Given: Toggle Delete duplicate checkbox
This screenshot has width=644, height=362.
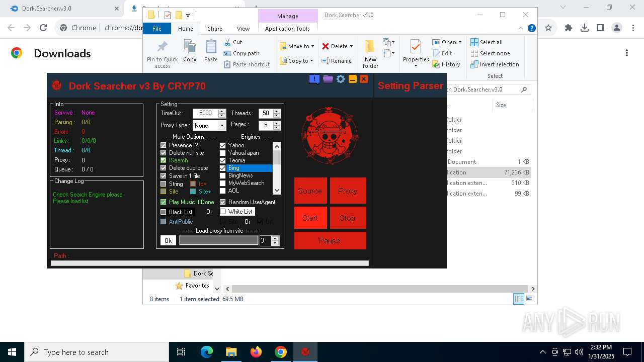Looking at the screenshot, I should [163, 168].
